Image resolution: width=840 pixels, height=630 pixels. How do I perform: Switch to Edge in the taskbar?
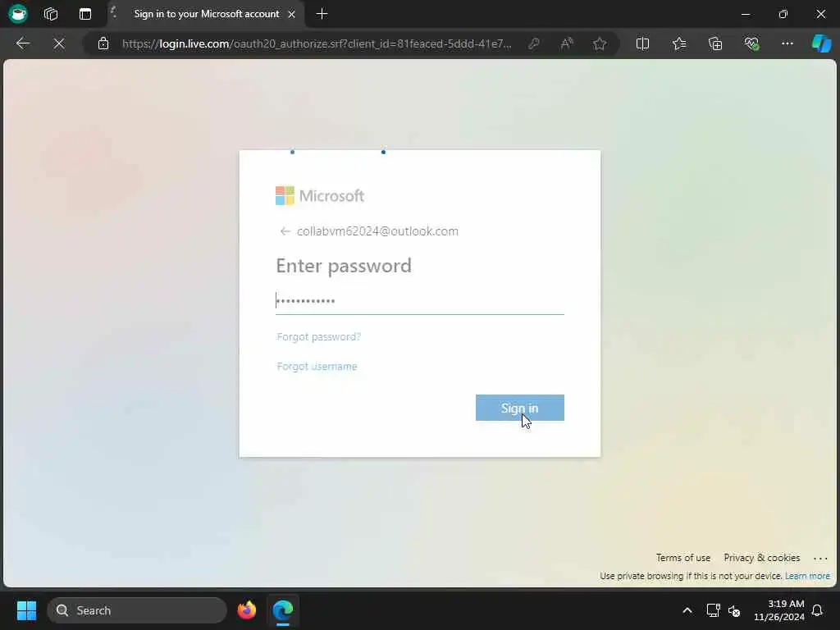pyautogui.click(x=283, y=610)
